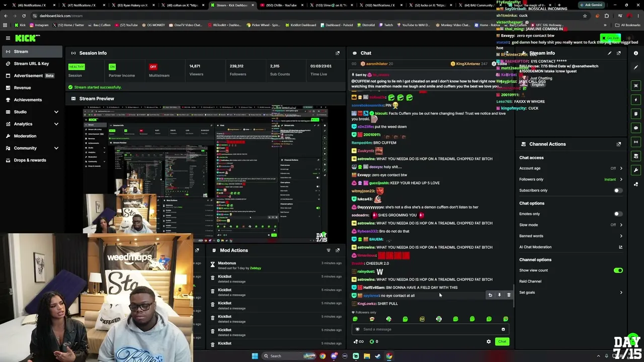The image size is (644, 362).
Task: Toggle the wrench widget in right sidebar
Action: click(636, 170)
